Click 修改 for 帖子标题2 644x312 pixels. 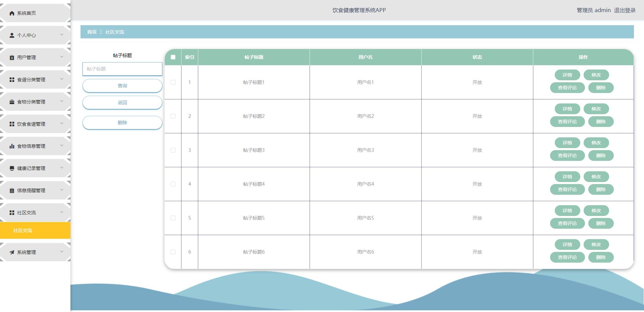pos(596,109)
